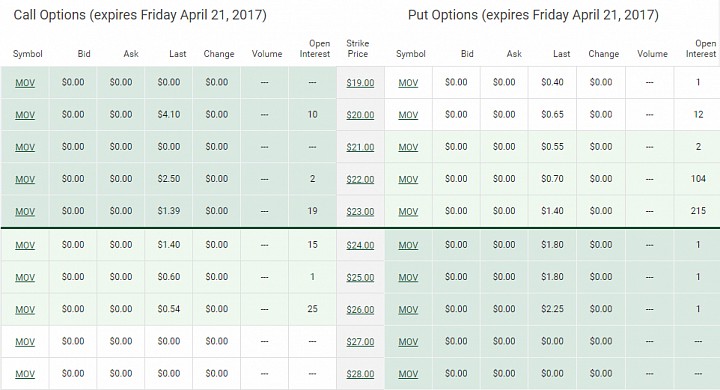Open MOV call symbol in $25.00 row
The height and width of the screenshot is (390, 720).
[25, 277]
